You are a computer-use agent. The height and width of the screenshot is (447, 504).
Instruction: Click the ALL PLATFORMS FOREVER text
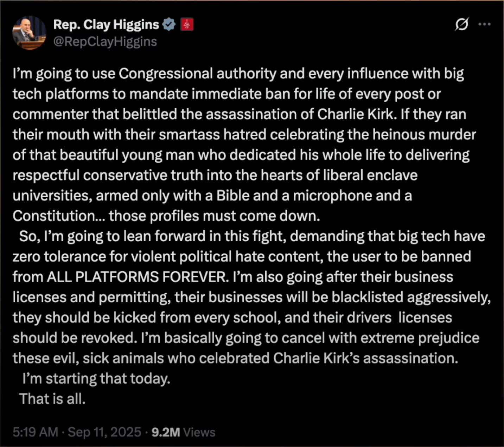137,277
